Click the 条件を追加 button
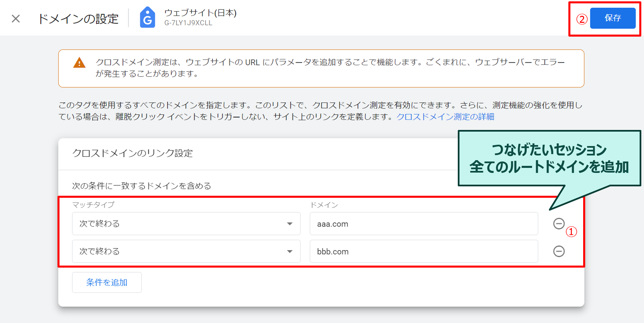The height and width of the screenshot is (323, 644). click(x=107, y=282)
